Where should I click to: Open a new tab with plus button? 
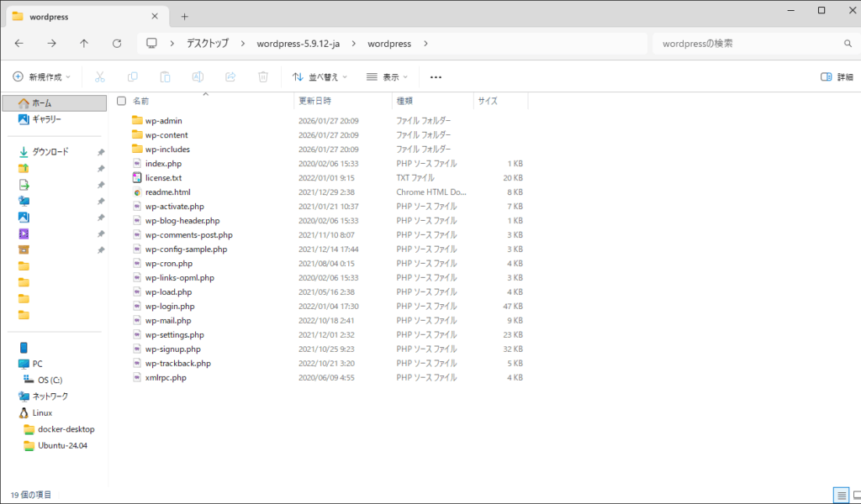[185, 16]
